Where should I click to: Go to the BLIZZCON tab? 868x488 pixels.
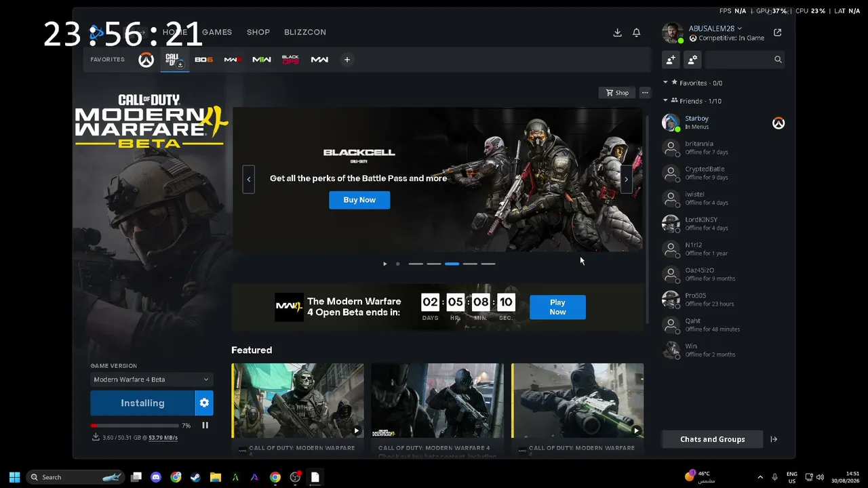pos(305,32)
